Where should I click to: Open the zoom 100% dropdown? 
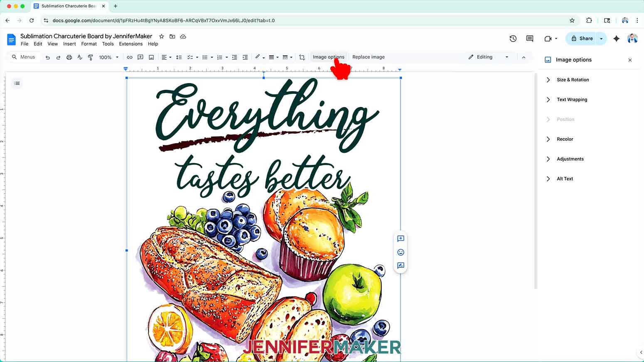point(108,57)
